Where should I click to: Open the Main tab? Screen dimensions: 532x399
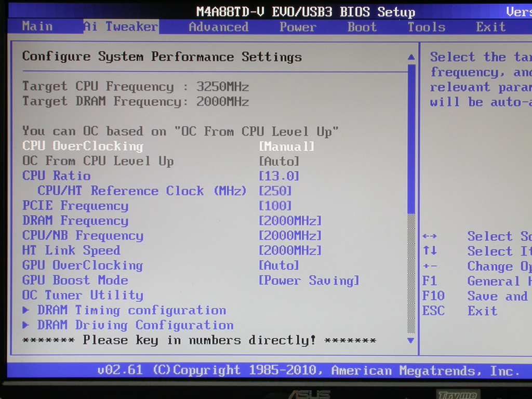(x=37, y=26)
